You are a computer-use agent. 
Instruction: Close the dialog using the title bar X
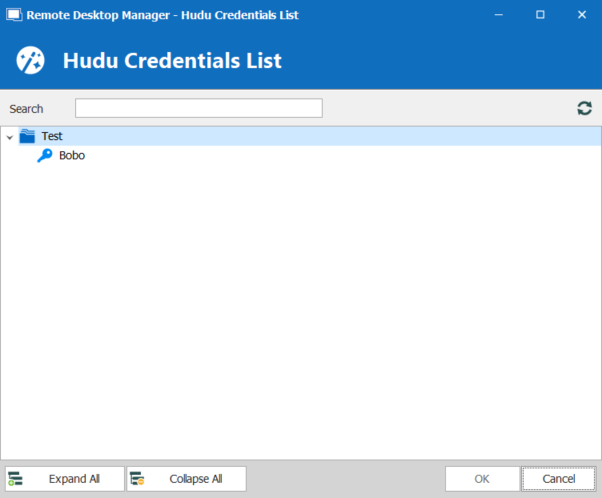pos(582,15)
